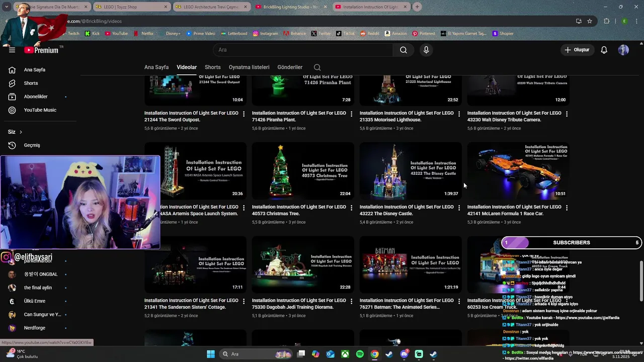644x362 pixels.
Task: Click the YouTube Premium logo
Action: tap(41, 50)
